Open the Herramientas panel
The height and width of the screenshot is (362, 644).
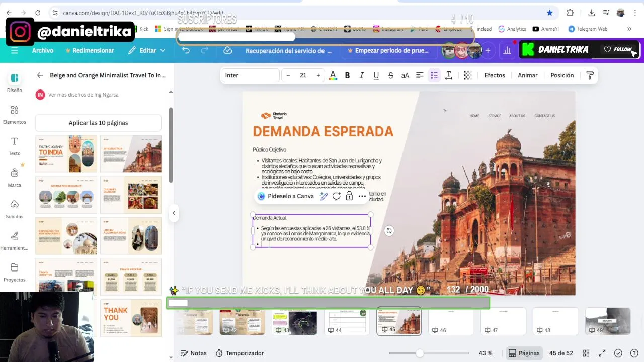point(15,241)
